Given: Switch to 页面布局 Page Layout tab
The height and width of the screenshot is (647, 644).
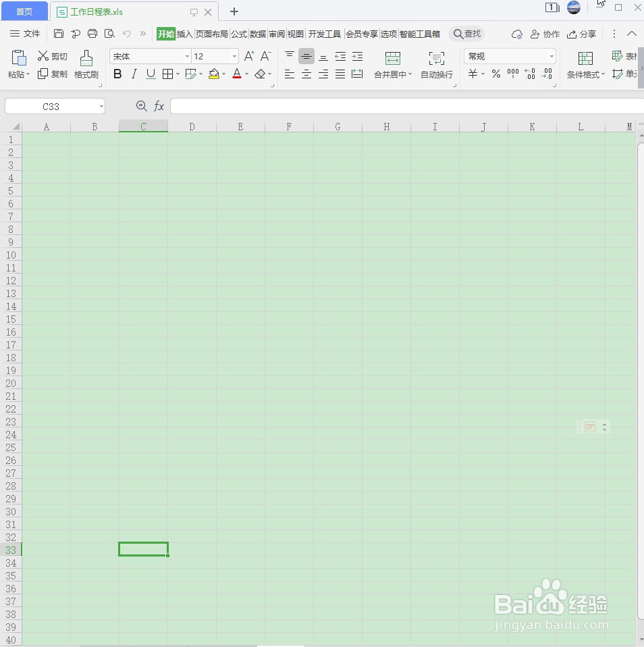Looking at the screenshot, I should click(212, 34).
